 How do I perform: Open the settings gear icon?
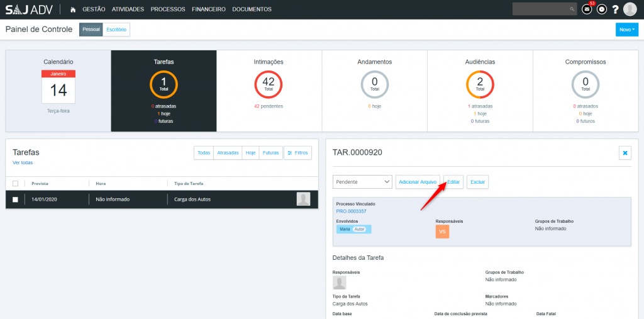click(601, 9)
